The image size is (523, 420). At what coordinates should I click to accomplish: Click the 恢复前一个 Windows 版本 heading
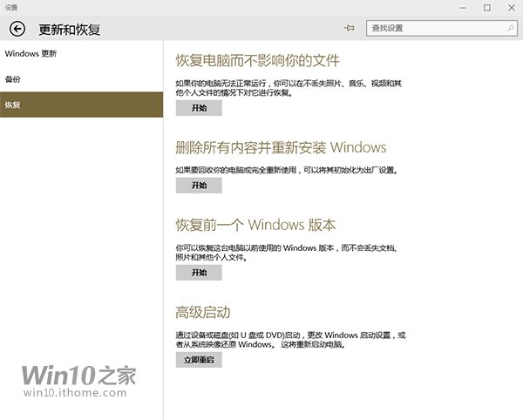(255, 225)
